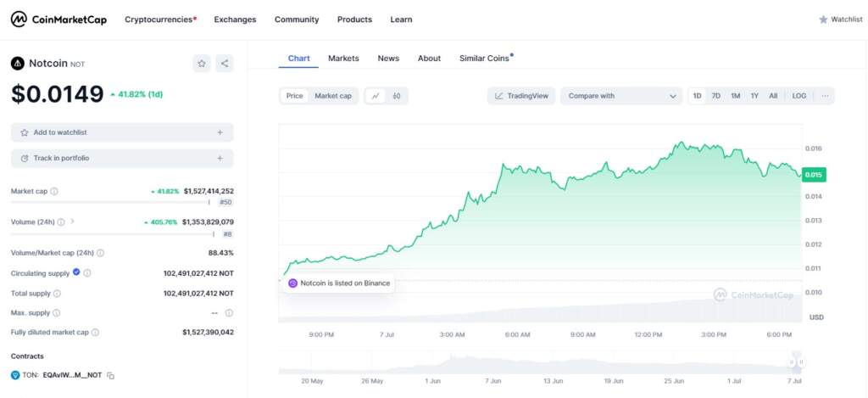Open Cryptocurrencies navigation menu
The height and width of the screenshot is (398, 868).
click(x=160, y=20)
